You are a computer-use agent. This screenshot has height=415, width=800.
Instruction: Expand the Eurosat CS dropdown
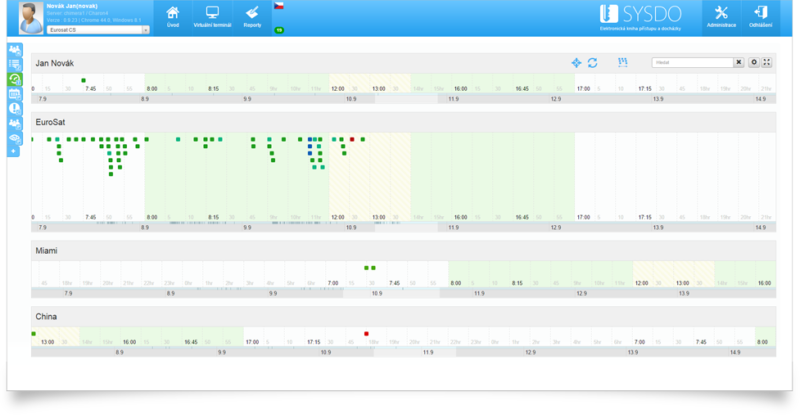(146, 30)
